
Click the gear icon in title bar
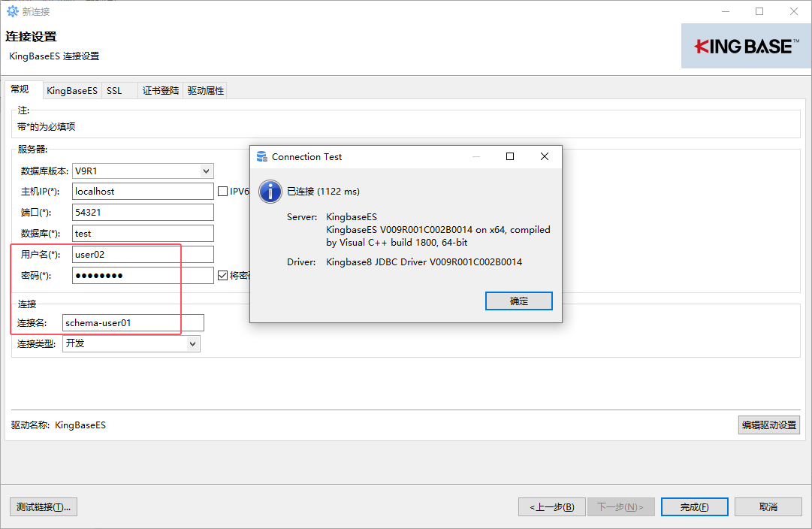12,11
